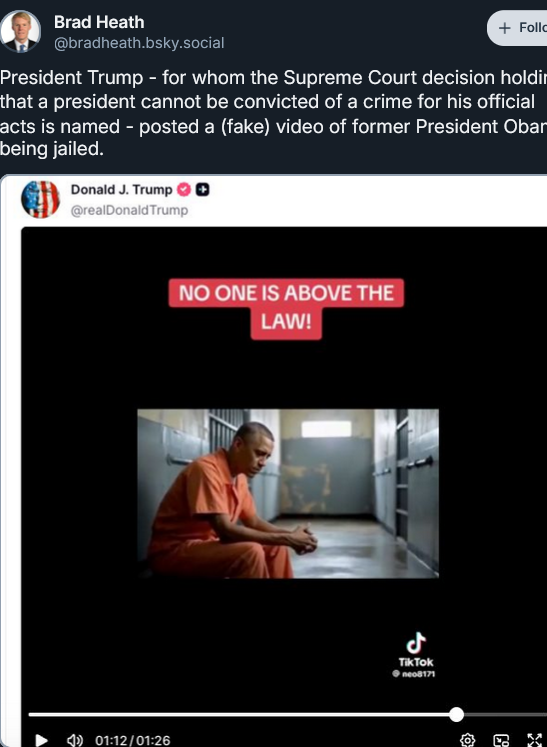Click the video progress slider knob
The height and width of the screenshot is (747, 547).
(456, 714)
